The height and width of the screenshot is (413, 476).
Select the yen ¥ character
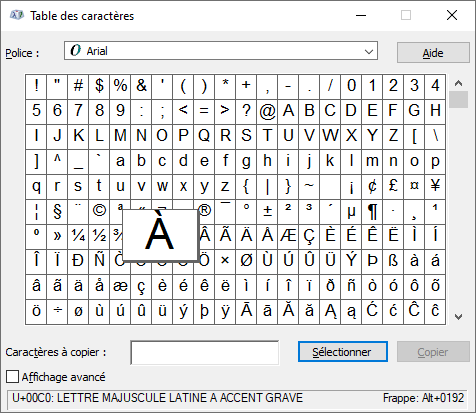[435, 187]
